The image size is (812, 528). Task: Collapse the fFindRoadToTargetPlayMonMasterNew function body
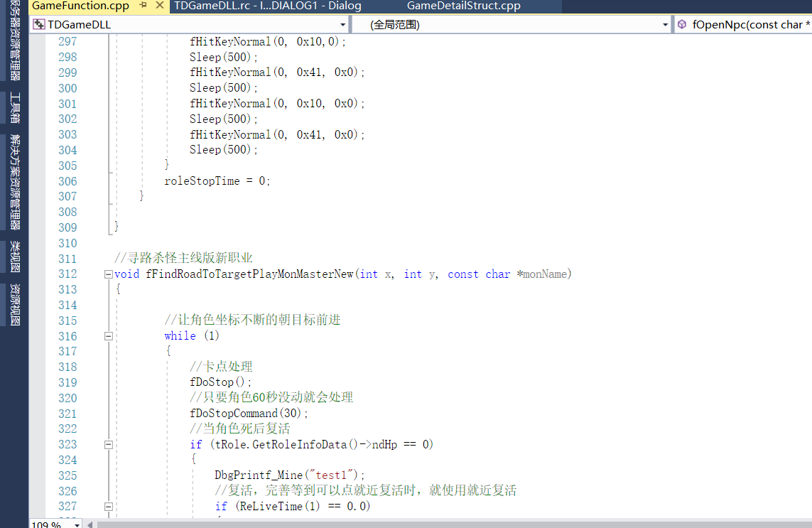point(108,274)
